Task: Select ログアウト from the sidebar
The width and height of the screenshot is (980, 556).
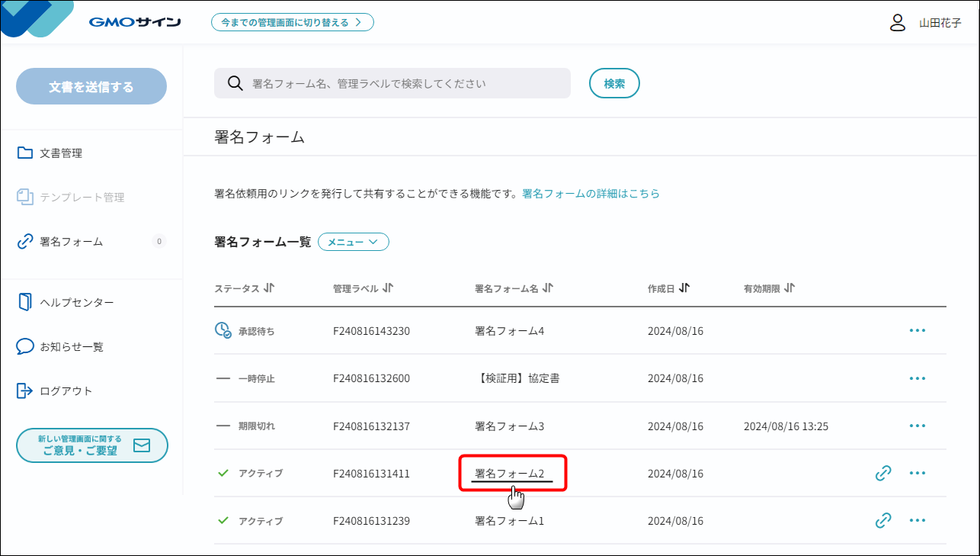Action: (x=66, y=391)
